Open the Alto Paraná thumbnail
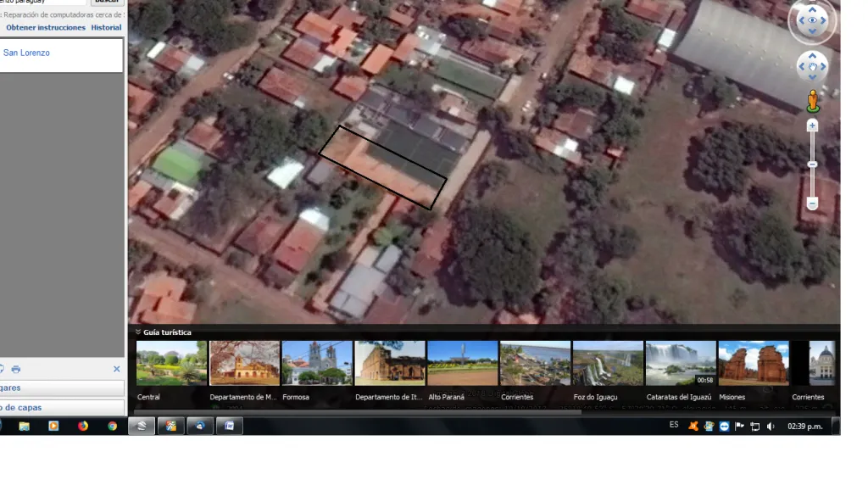Viewport: 868px width, 491px height. coord(463,363)
